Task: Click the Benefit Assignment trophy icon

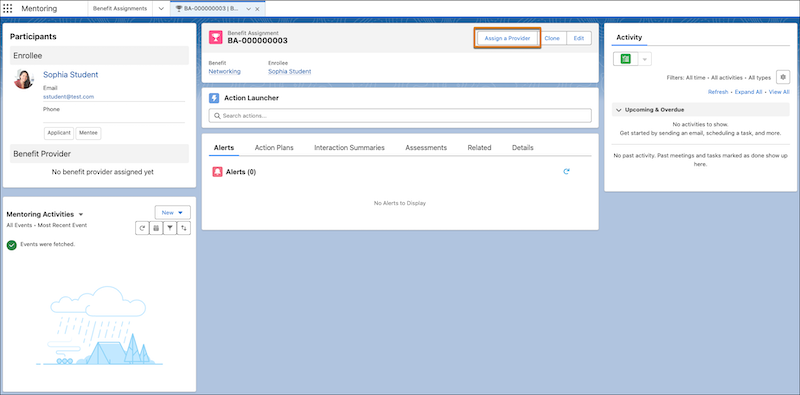Action: [216, 37]
